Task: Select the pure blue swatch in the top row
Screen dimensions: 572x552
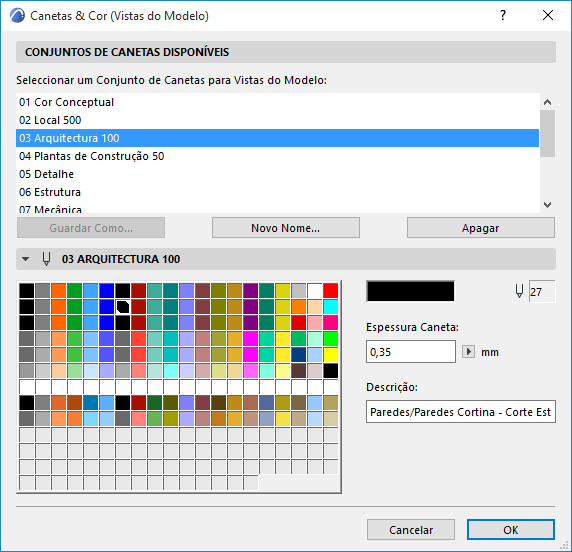Action: (x=107, y=291)
